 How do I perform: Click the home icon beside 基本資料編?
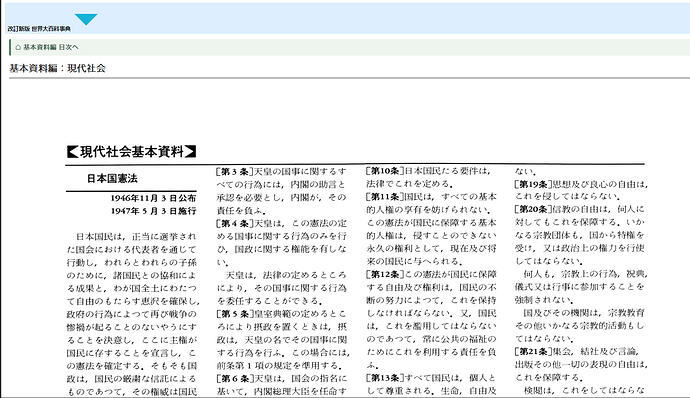(18, 47)
